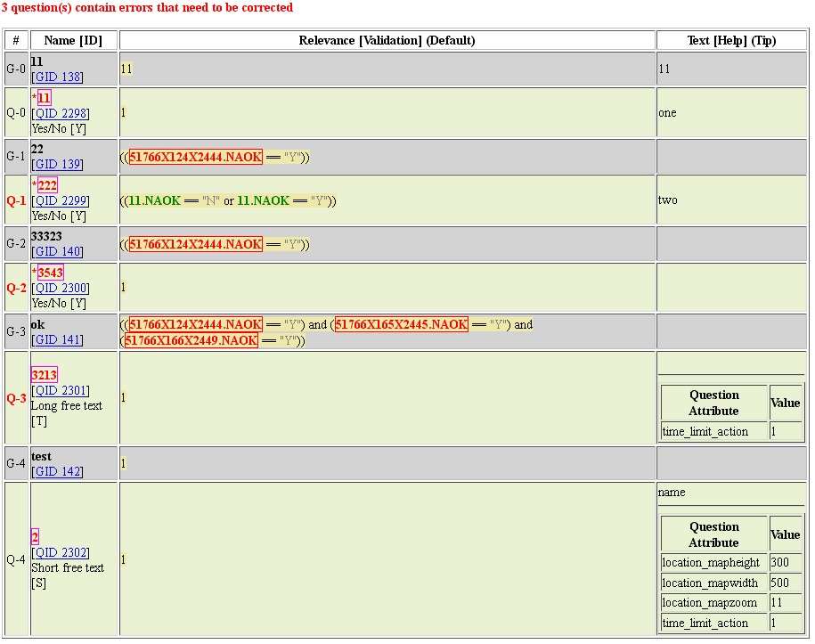Open the GID 141 link for group ok
Screen dimensions: 815x644
[58, 339]
